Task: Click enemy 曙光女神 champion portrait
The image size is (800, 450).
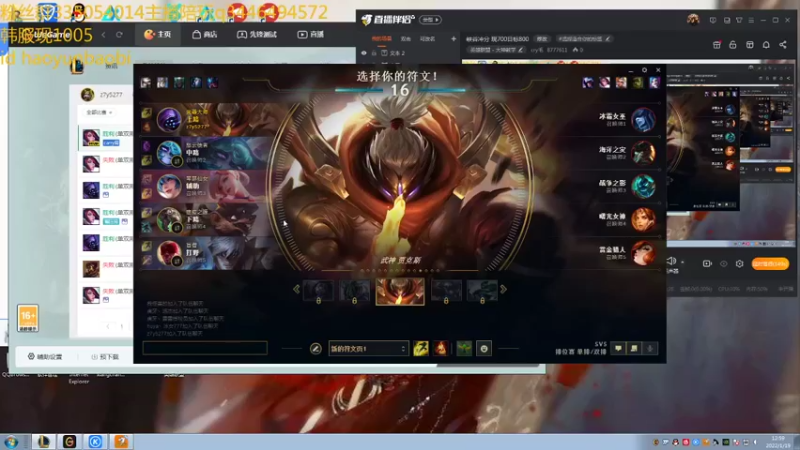Action: (643, 219)
